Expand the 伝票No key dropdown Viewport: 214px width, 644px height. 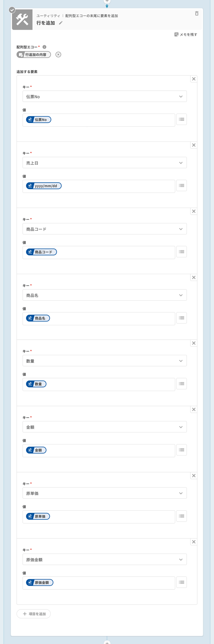point(105,97)
